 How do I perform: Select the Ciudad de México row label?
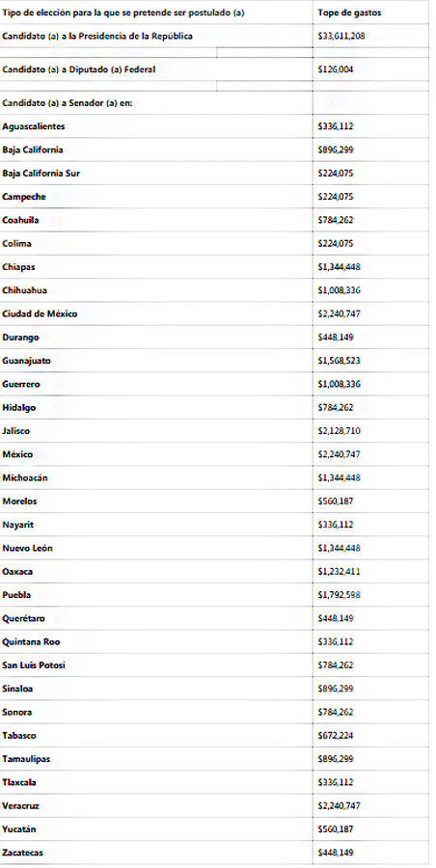tap(40, 313)
